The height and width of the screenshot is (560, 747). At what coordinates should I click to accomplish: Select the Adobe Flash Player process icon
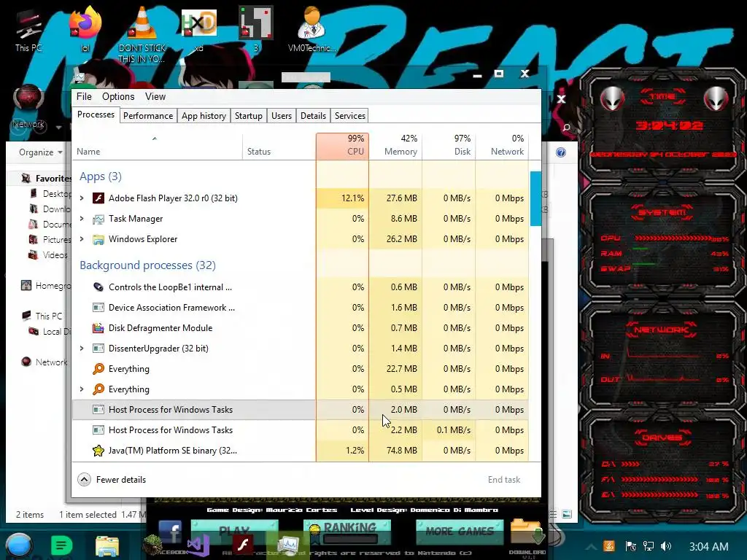coord(98,198)
